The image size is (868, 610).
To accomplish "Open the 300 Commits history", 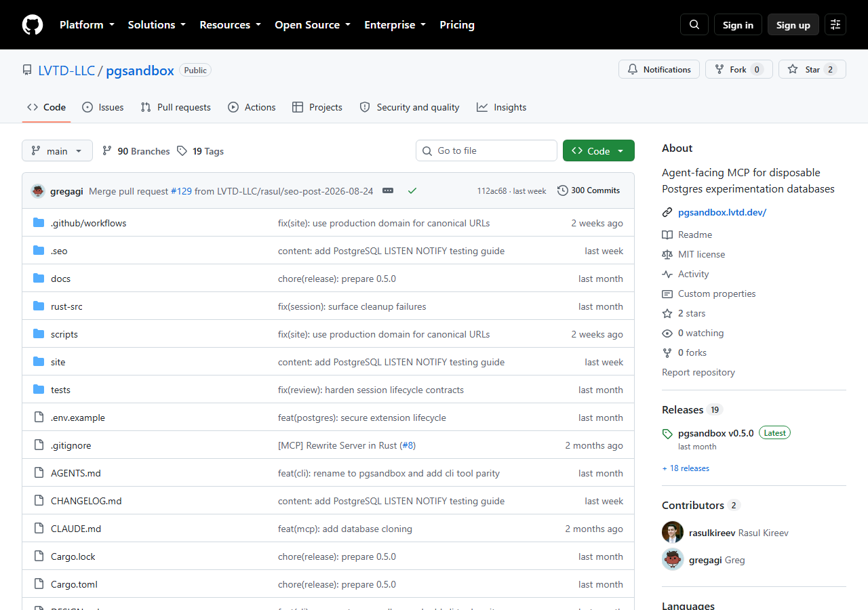I will [x=589, y=190].
